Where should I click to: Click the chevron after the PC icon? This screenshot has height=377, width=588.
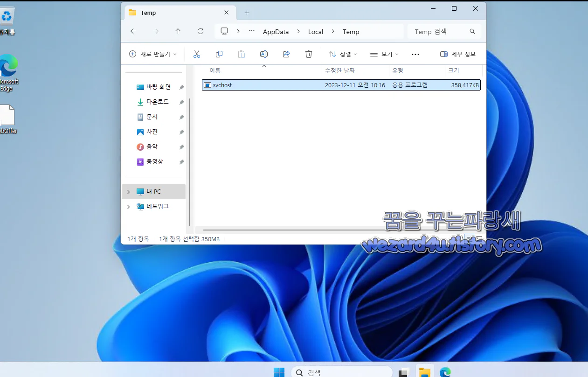238,32
